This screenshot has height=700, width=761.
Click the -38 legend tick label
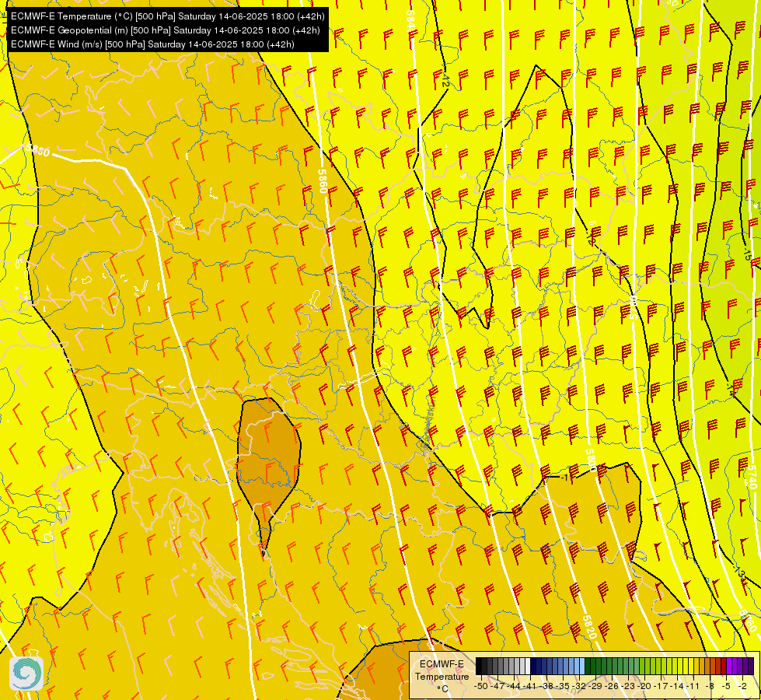[x=546, y=687]
